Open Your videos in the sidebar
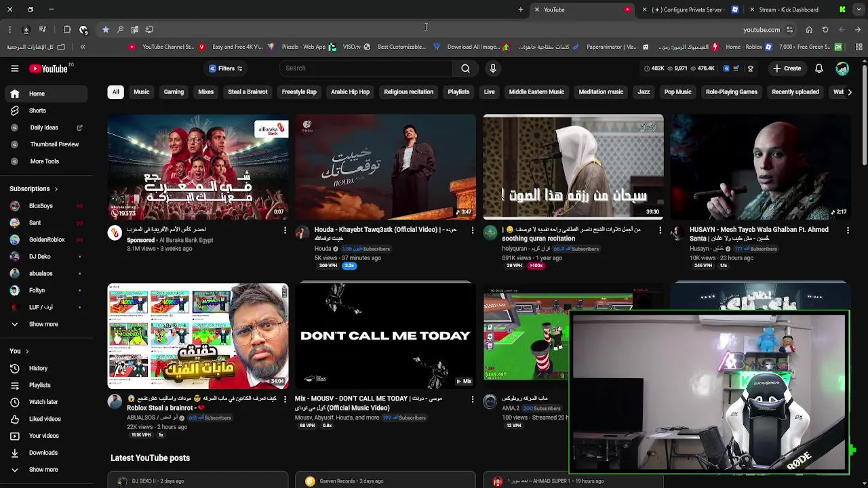868x488 pixels. coord(43,436)
